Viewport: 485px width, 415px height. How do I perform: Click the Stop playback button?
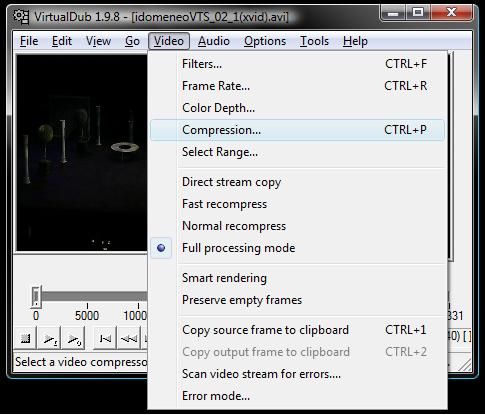point(25,339)
